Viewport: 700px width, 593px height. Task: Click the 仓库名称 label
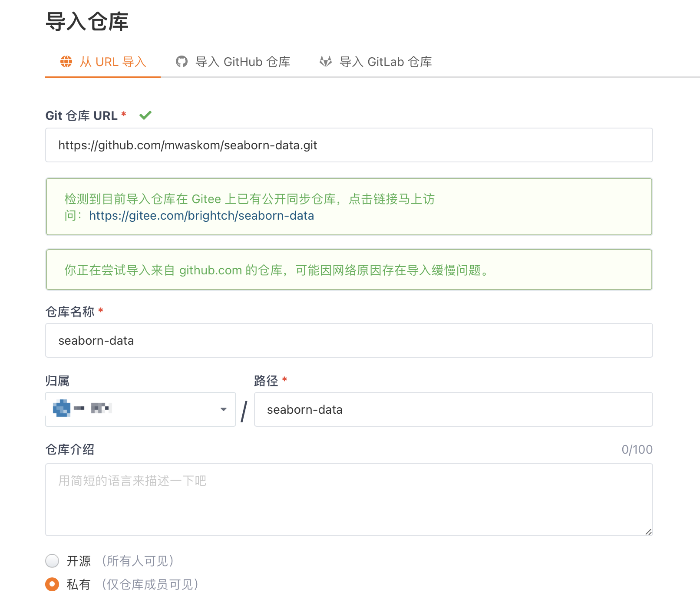pos(70,312)
